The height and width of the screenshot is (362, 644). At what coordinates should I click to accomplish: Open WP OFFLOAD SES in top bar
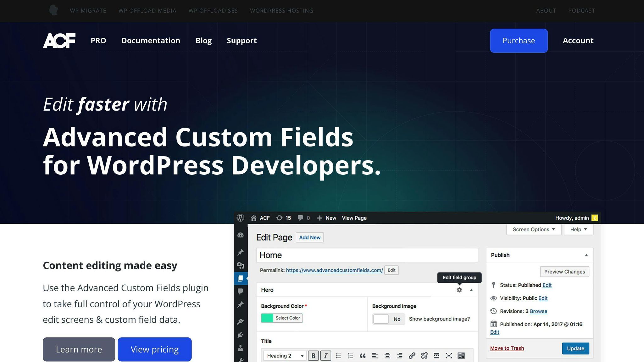(213, 11)
